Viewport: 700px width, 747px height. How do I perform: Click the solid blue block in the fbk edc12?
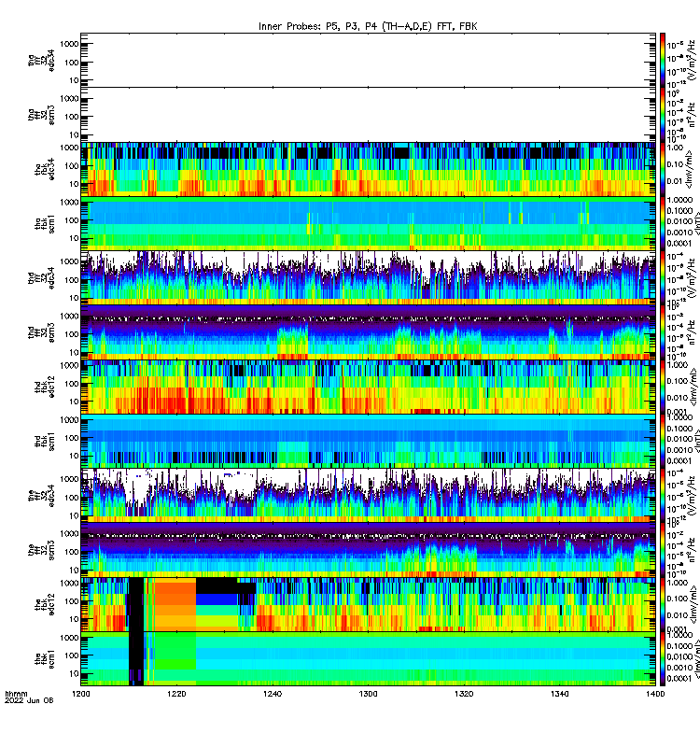217,599
